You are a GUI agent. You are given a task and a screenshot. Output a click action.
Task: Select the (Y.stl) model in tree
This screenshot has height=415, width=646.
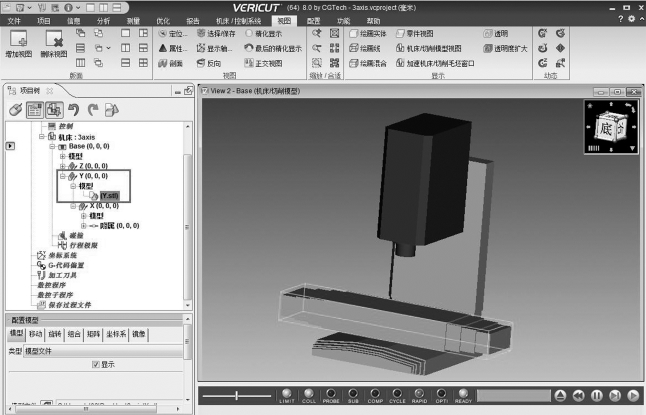click(108, 196)
